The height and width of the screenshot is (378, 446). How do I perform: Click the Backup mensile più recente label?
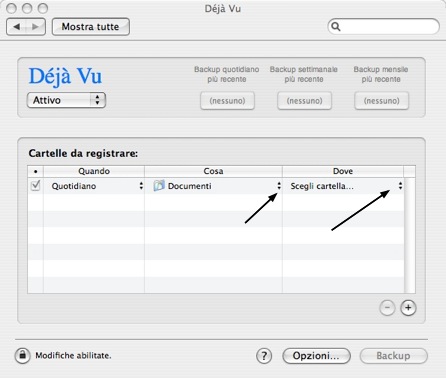(381, 74)
